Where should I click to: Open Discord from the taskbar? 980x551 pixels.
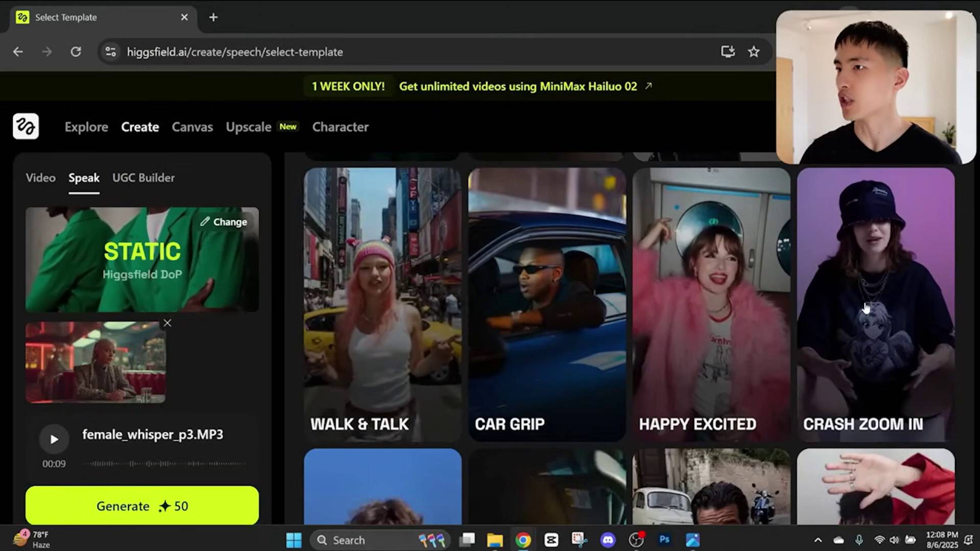(608, 540)
